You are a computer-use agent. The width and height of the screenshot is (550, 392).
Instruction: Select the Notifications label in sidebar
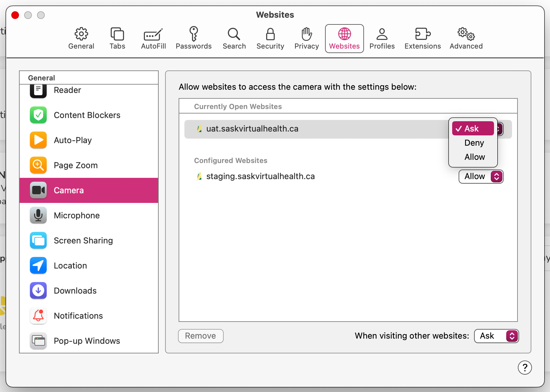tap(78, 316)
